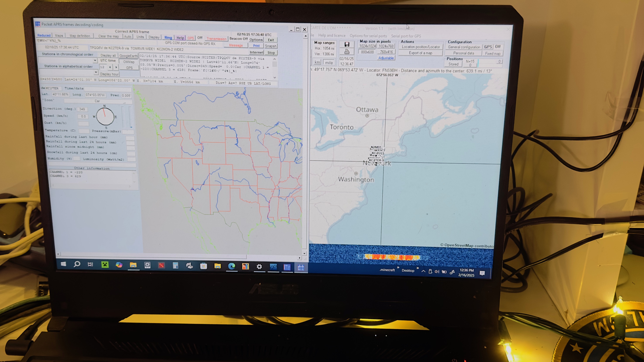The height and width of the screenshot is (362, 644).
Task: Switch map range units to km
Action: point(317,62)
